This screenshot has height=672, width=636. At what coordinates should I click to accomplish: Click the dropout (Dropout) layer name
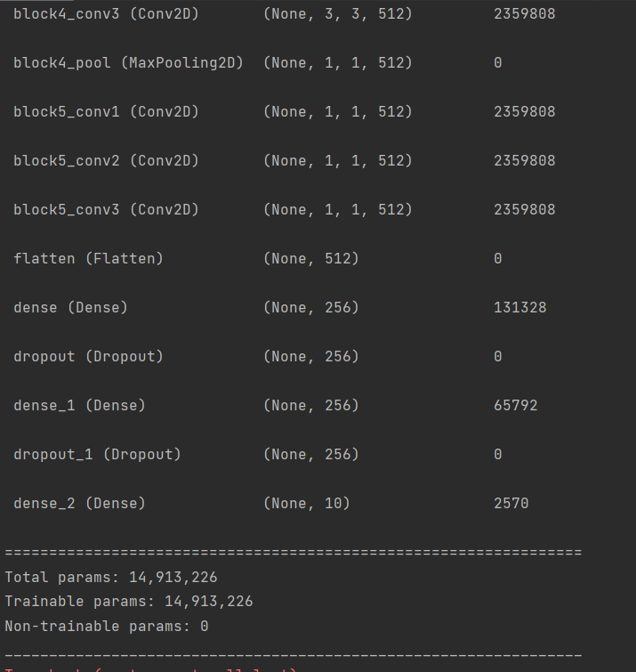coord(88,357)
